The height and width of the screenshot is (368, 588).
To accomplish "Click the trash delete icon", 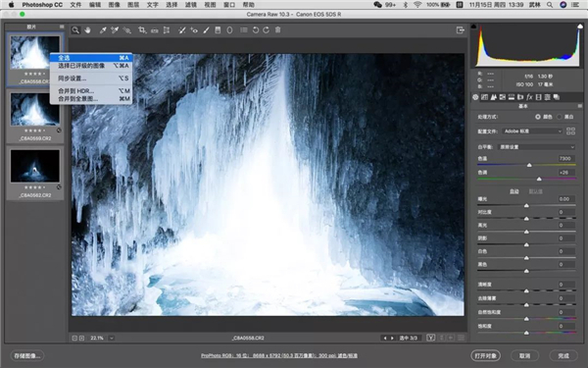I will 278,30.
